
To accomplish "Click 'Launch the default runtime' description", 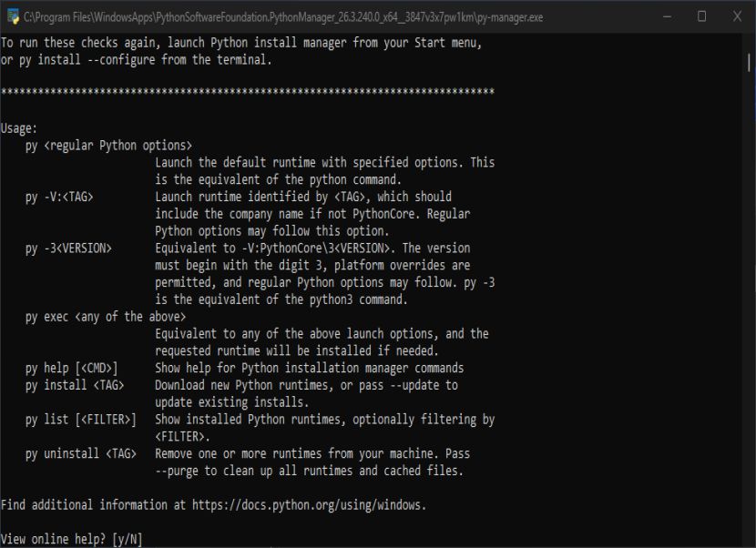I will pos(325,162).
